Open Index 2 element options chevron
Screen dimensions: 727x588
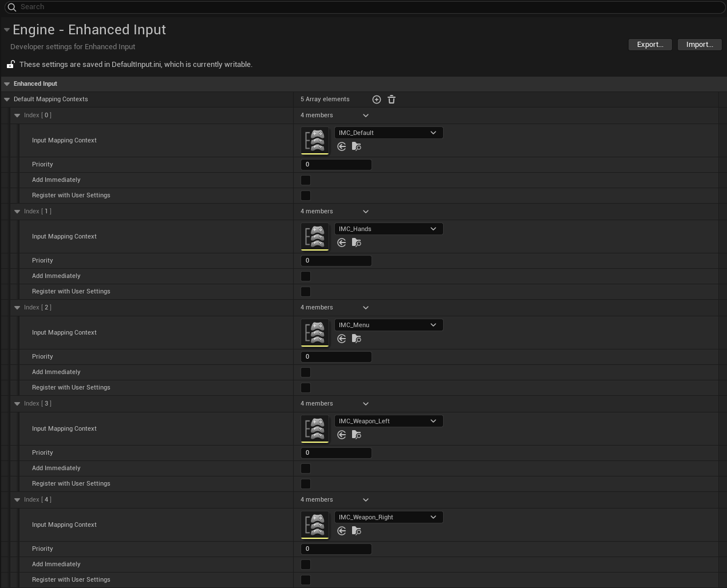366,308
